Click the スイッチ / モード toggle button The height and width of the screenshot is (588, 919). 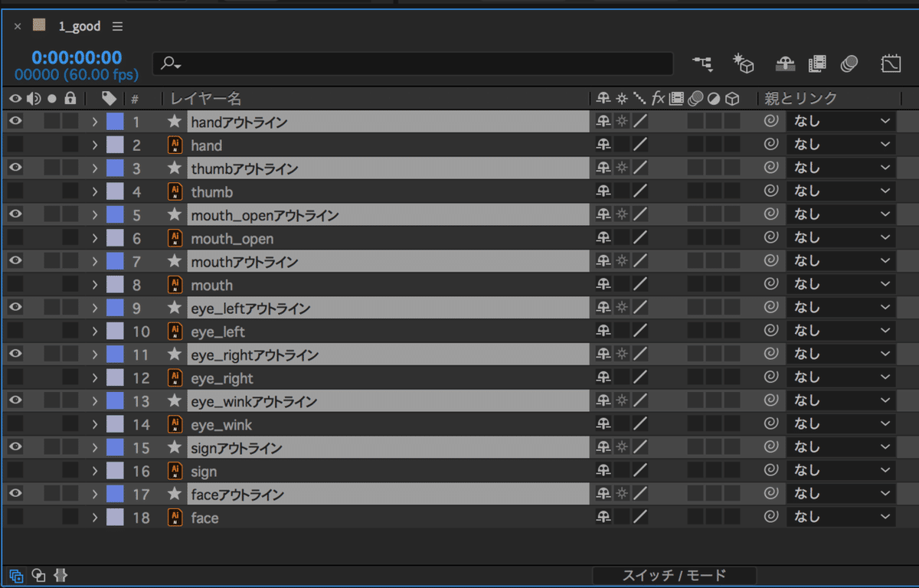click(x=675, y=576)
